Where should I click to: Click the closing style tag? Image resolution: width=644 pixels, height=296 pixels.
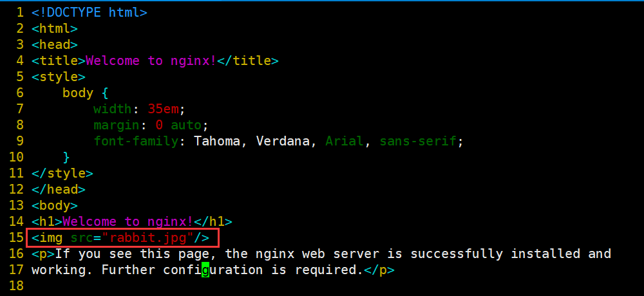tap(62, 173)
